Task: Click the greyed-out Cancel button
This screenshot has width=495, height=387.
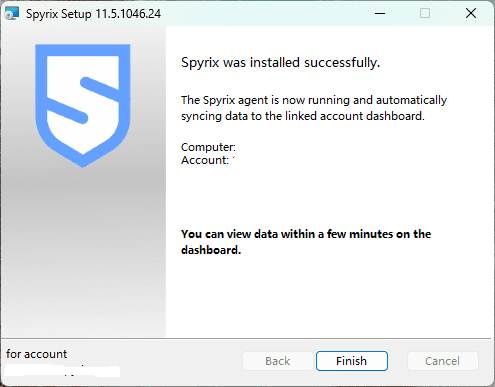Action: tap(442, 361)
